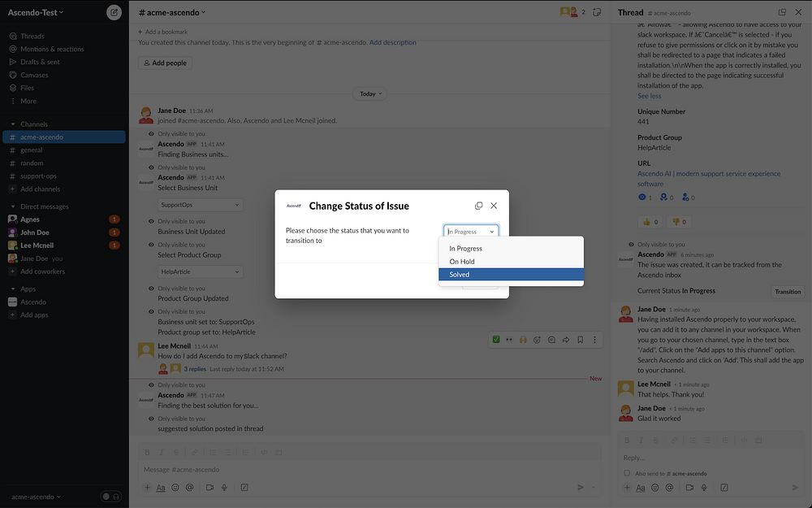Toggle bold in channel message composer

coord(147,453)
